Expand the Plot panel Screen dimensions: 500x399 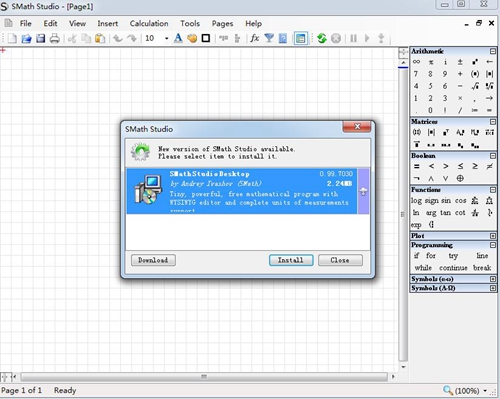[x=493, y=236]
